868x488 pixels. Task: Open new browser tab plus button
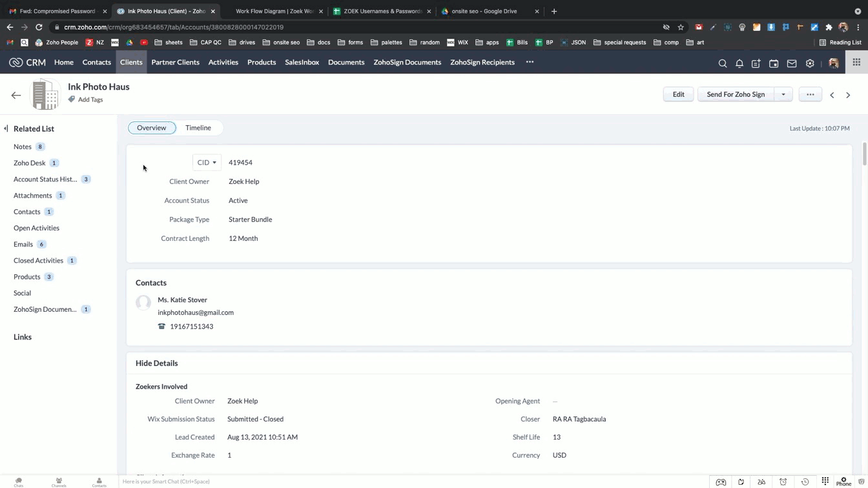(554, 11)
